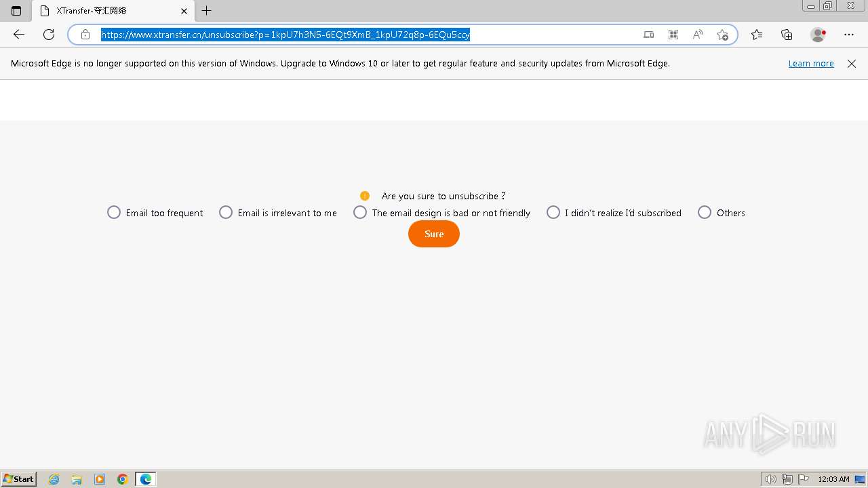The height and width of the screenshot is (488, 868).
Task: Open Edge Settings and more menu
Action: (849, 35)
